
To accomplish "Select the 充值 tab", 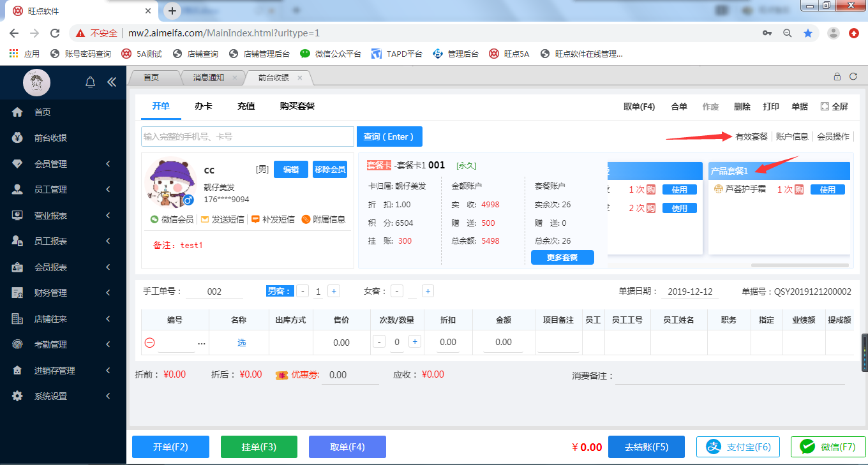I will (x=246, y=107).
